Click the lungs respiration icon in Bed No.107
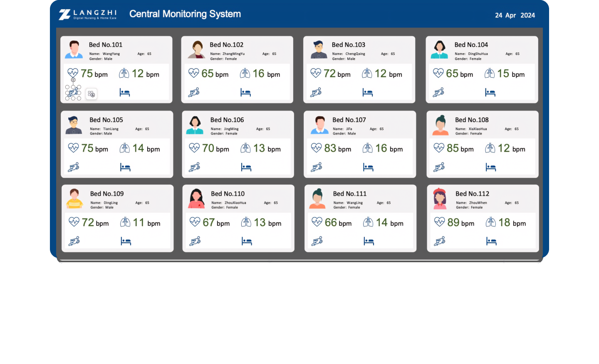Viewport: 599px width, 364px height. pyautogui.click(x=368, y=148)
